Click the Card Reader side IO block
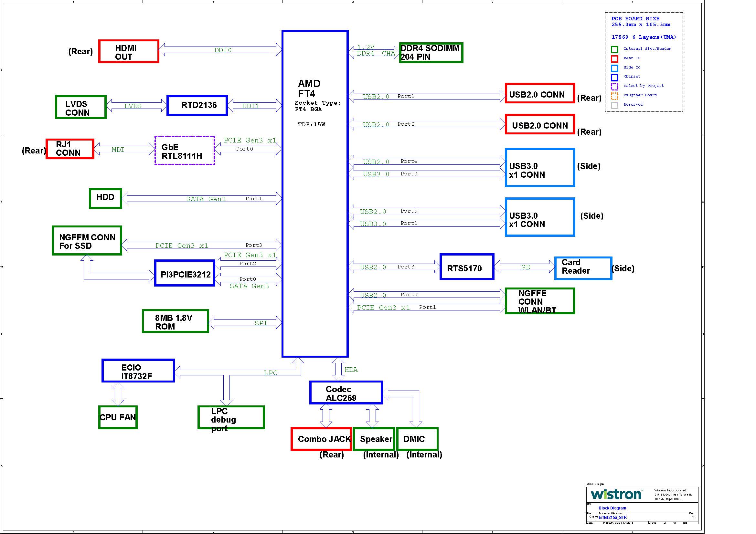The height and width of the screenshot is (534, 756). 583,268
